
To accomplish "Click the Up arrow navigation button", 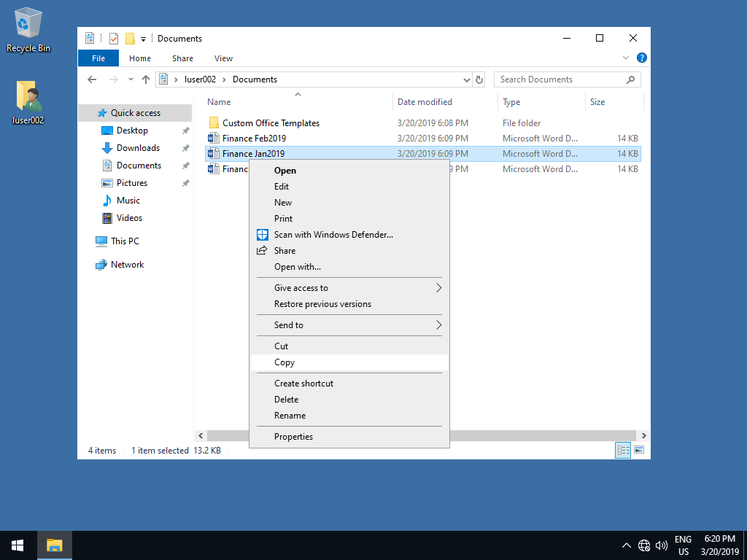I will (x=146, y=79).
